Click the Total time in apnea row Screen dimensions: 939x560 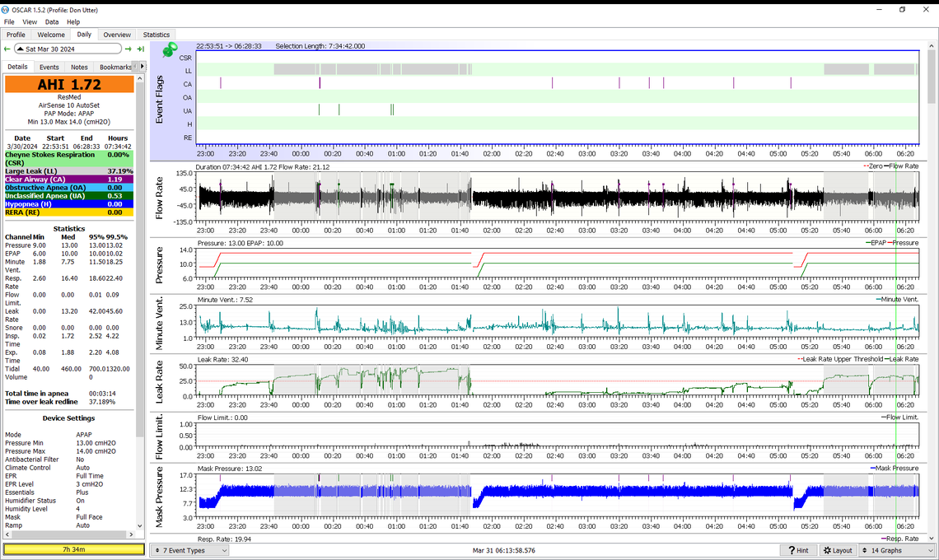point(69,394)
